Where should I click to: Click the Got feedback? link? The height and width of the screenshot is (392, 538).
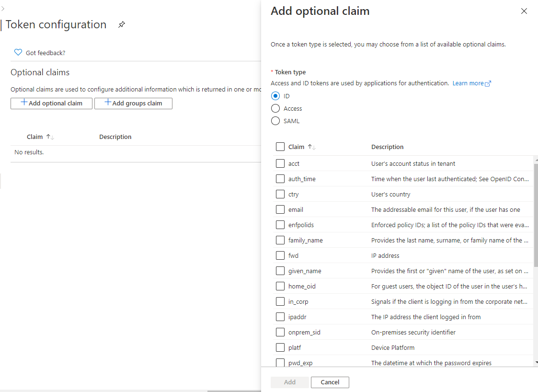(x=46, y=53)
